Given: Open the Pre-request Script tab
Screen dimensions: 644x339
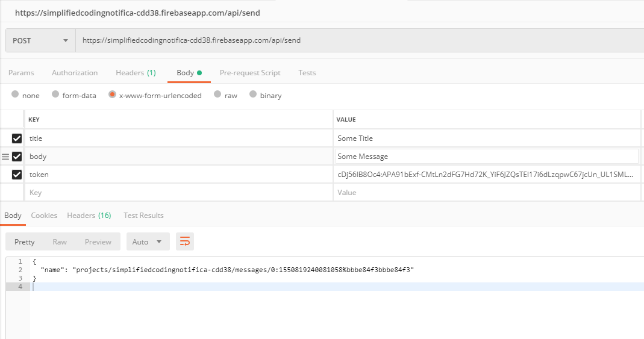Looking at the screenshot, I should click(x=250, y=73).
